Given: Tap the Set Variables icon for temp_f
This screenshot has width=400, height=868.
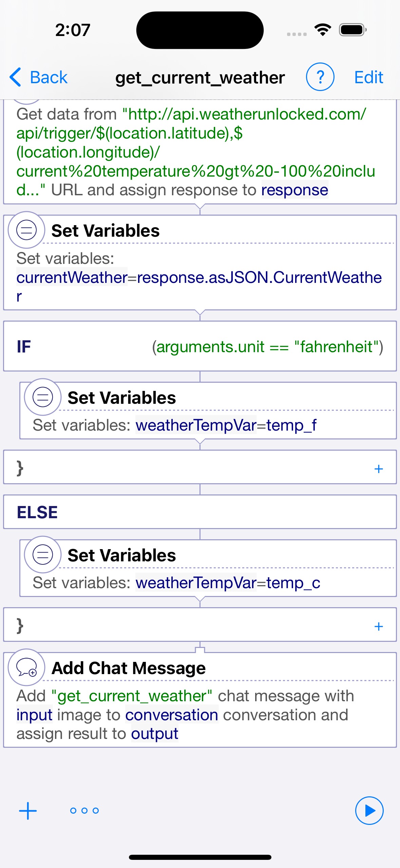Looking at the screenshot, I should click(43, 397).
